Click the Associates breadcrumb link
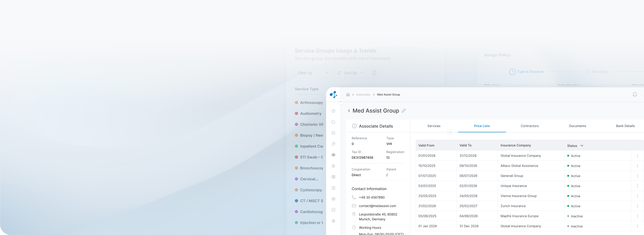This screenshot has width=644, height=235. coord(363,95)
